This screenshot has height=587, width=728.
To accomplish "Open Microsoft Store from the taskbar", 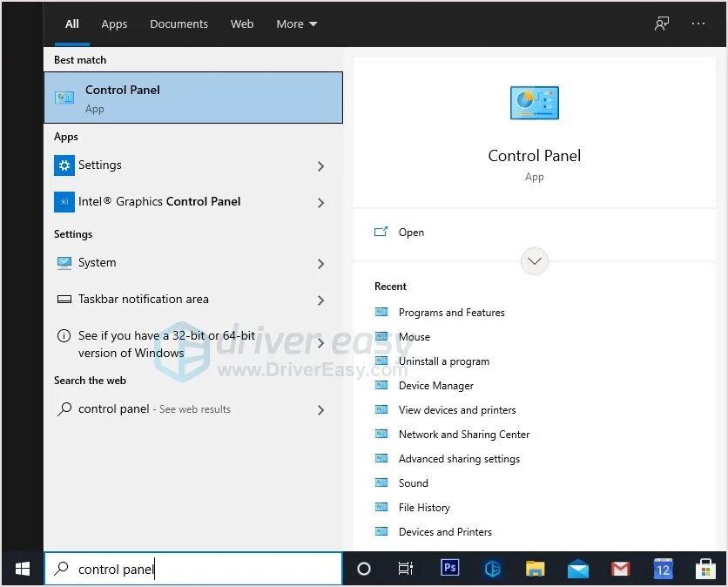I will [705, 569].
